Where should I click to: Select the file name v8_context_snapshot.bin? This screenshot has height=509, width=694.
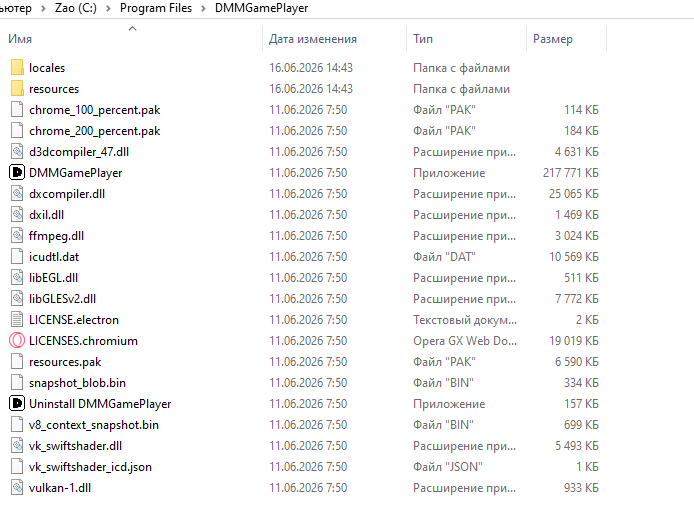[x=94, y=425]
